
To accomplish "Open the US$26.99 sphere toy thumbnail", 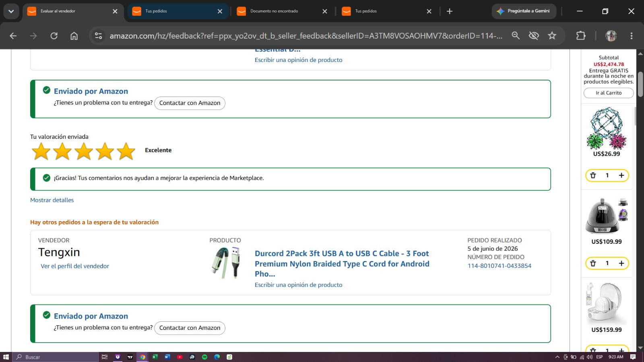I will (607, 128).
